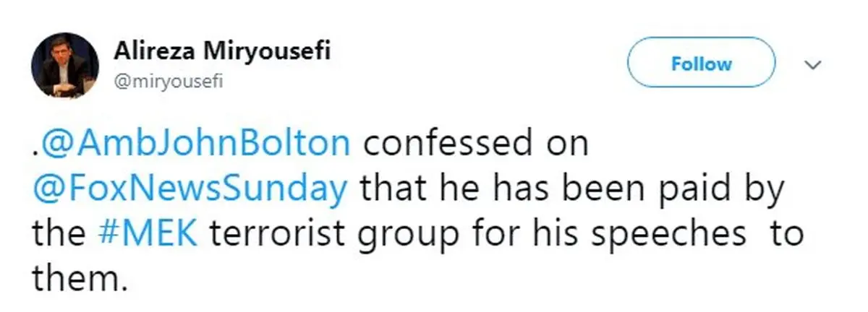Expand the tweet options chevron
Viewport: 868px width, 312px height.
point(814,65)
